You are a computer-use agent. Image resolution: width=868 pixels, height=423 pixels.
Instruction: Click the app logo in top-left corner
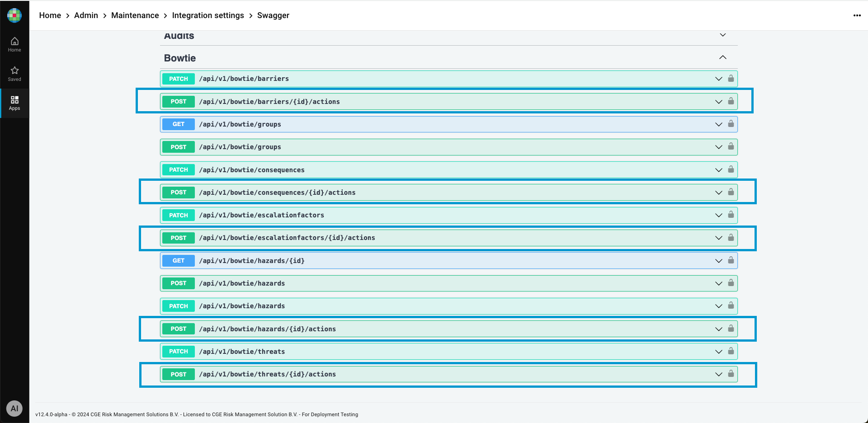pos(14,15)
